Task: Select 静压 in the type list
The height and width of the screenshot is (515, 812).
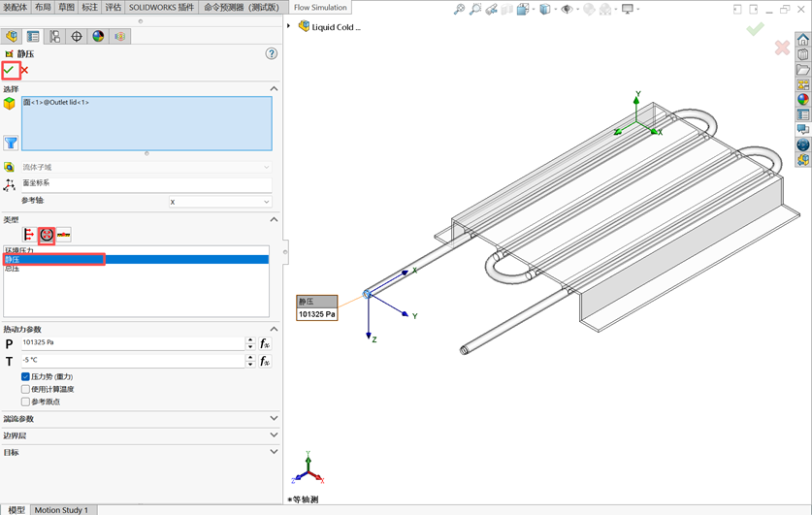Action: point(136,259)
